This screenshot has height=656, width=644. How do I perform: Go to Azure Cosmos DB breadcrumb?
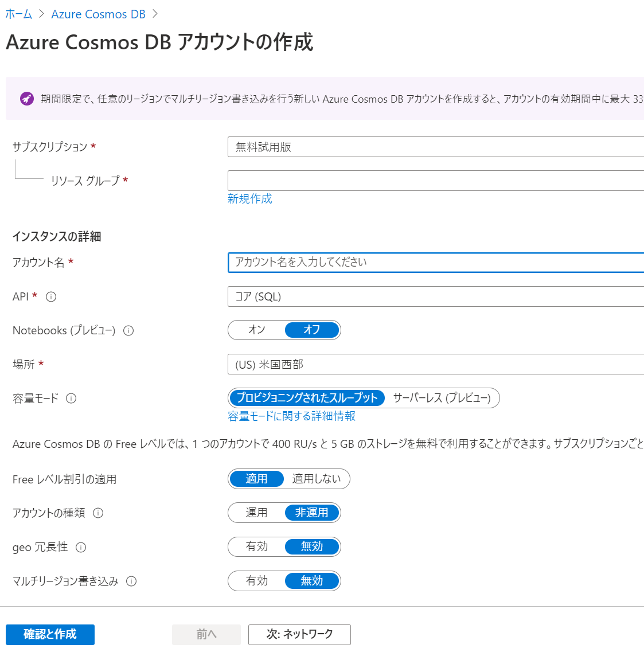[x=98, y=14]
